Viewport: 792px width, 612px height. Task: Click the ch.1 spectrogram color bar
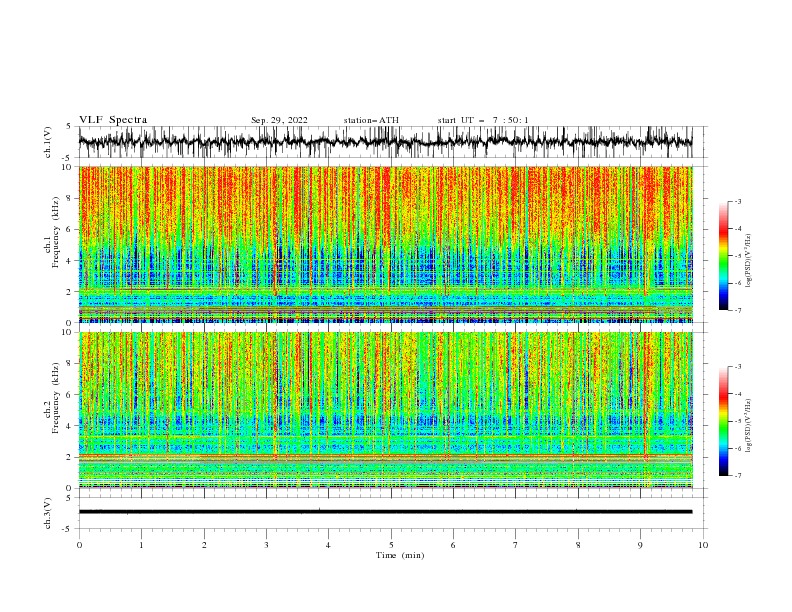pos(723,256)
